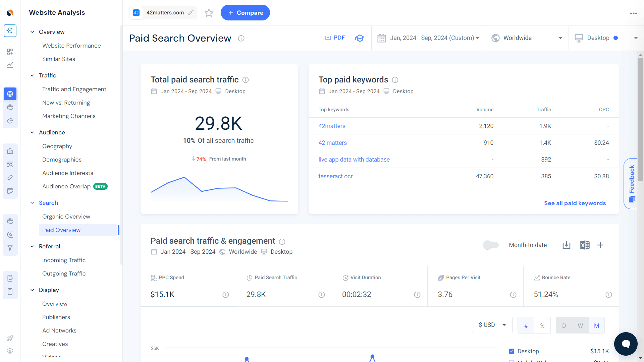Click info icon beside Paid search traffic & engagement
Screen dimensions: 644x362
point(282,242)
